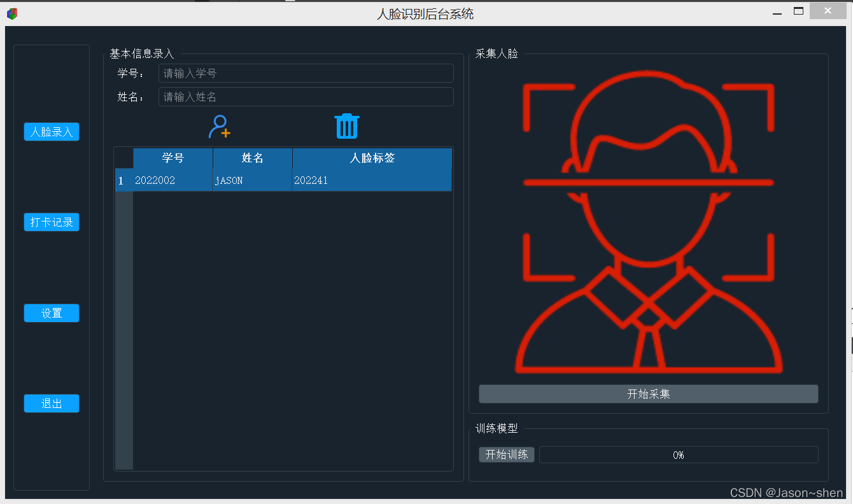Screen dimensions: 853x504
Task: Open the 人脸录入 page
Action: point(52,132)
